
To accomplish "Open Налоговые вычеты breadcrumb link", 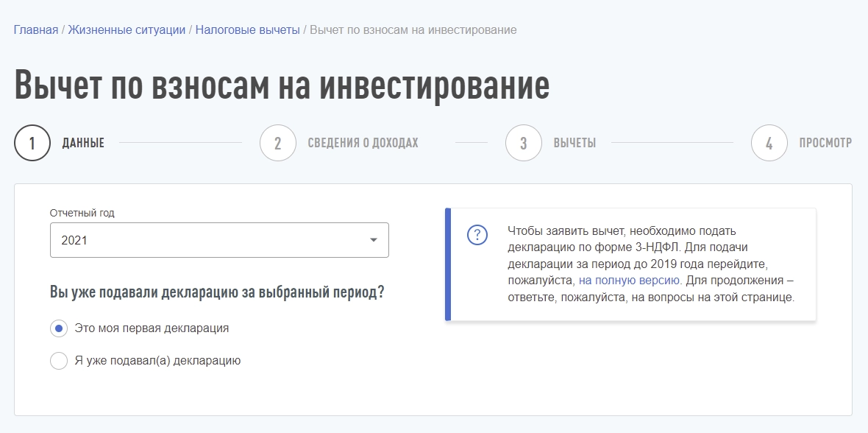I will (x=247, y=30).
